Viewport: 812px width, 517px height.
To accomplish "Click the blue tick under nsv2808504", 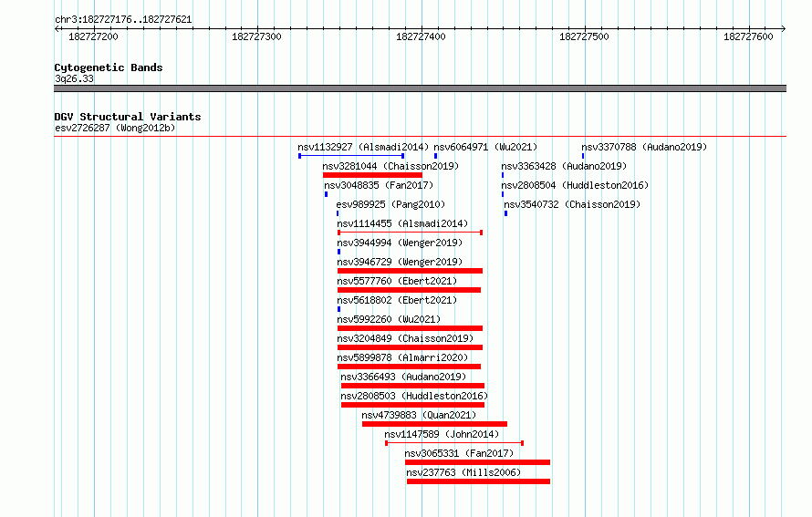I will click(x=503, y=194).
